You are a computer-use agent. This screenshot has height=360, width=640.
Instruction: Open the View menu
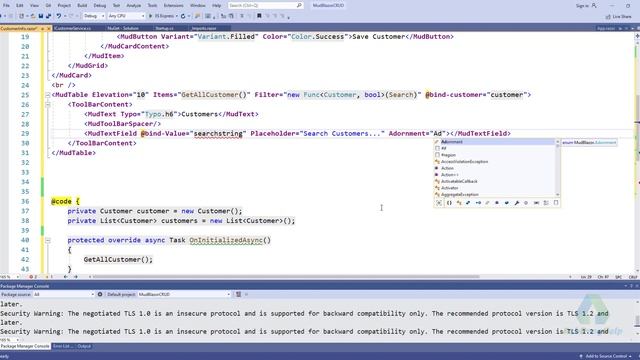(x=34, y=6)
